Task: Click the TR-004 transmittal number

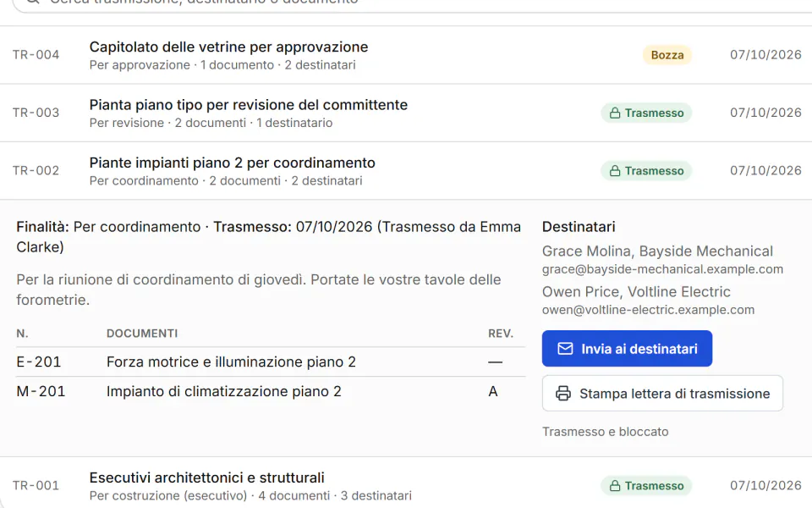Action: [x=36, y=55]
